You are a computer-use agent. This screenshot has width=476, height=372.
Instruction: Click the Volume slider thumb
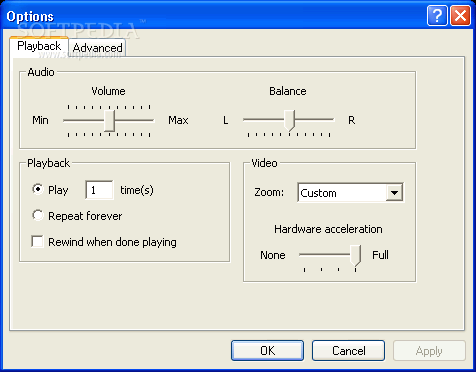point(109,121)
